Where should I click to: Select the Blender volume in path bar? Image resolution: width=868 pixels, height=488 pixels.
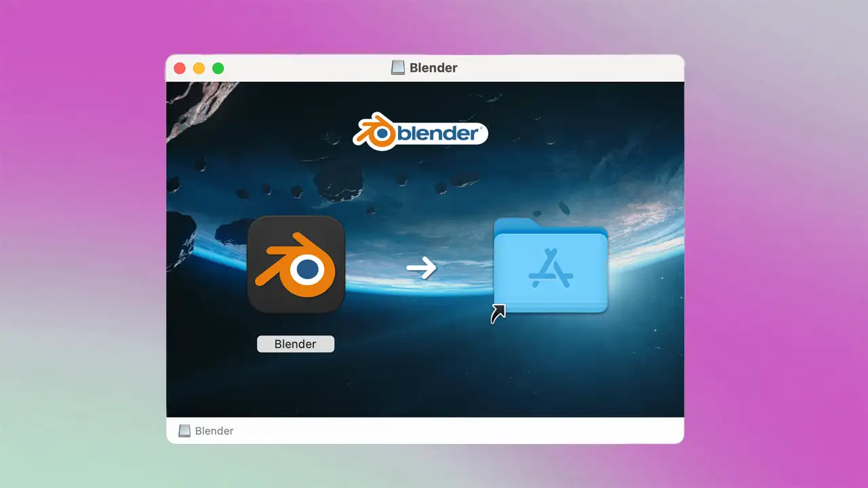click(214, 431)
